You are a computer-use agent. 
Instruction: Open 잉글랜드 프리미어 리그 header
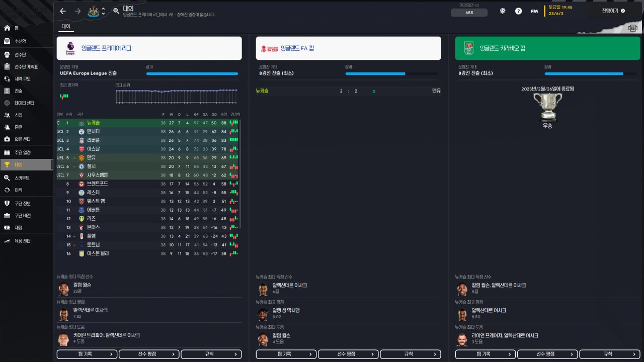click(x=149, y=48)
